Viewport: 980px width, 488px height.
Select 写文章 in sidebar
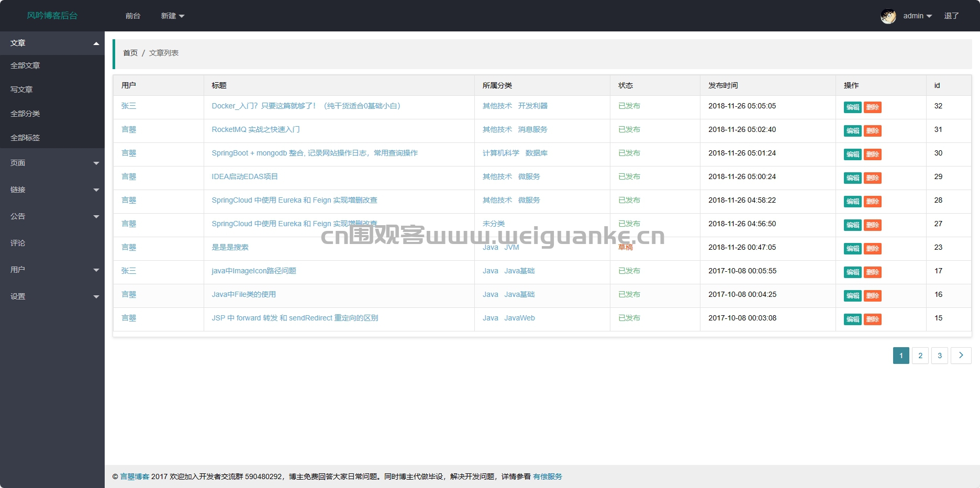click(52, 90)
